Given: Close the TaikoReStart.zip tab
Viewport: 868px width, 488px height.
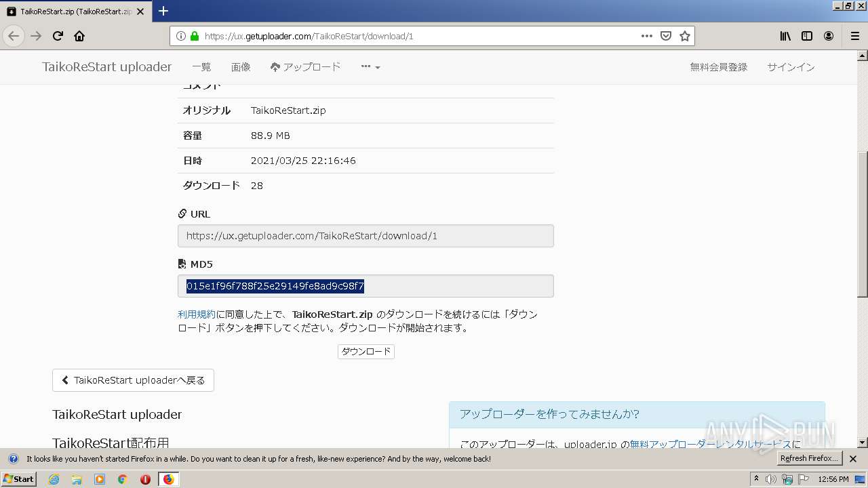Looking at the screenshot, I should click(140, 12).
